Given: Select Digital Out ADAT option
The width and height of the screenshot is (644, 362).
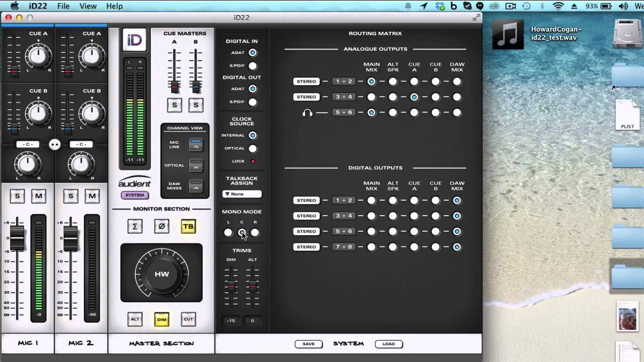Looking at the screenshot, I should tap(253, 89).
